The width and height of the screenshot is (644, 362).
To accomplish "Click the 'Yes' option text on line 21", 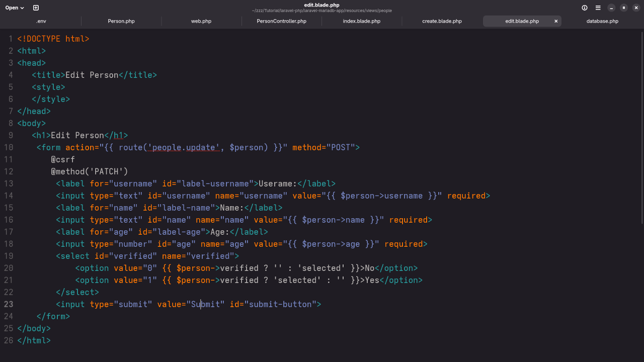I will pos(372,280).
